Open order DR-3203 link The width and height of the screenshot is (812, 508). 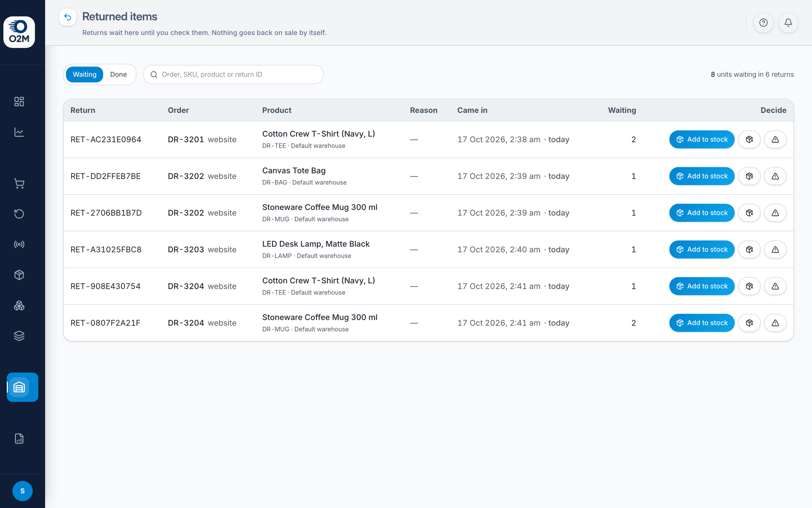click(x=186, y=250)
